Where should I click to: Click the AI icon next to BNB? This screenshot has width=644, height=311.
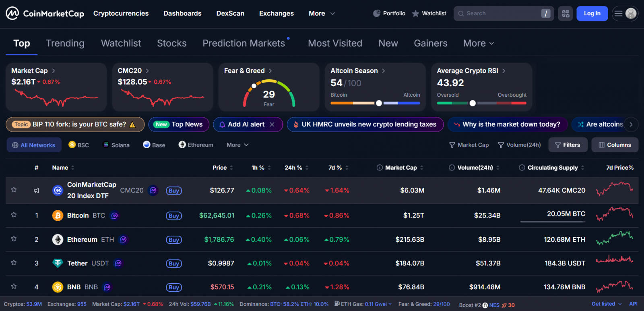point(107,287)
